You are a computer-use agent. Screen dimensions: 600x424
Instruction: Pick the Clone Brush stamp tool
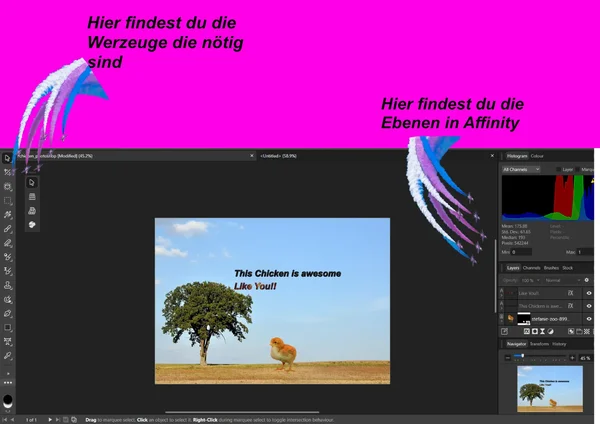[x=7, y=285]
